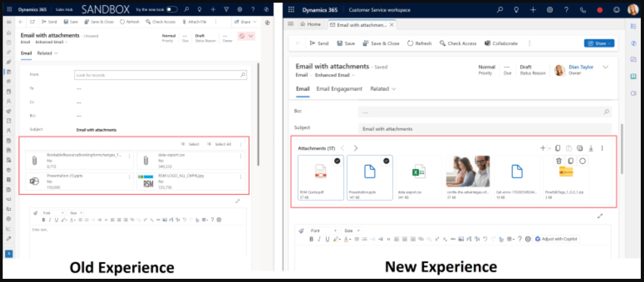The height and width of the screenshot is (282, 644).
Task: Select RSM LOGO_ALL_CMYK.jpg attachment in old grid
Action: [x=191, y=181]
